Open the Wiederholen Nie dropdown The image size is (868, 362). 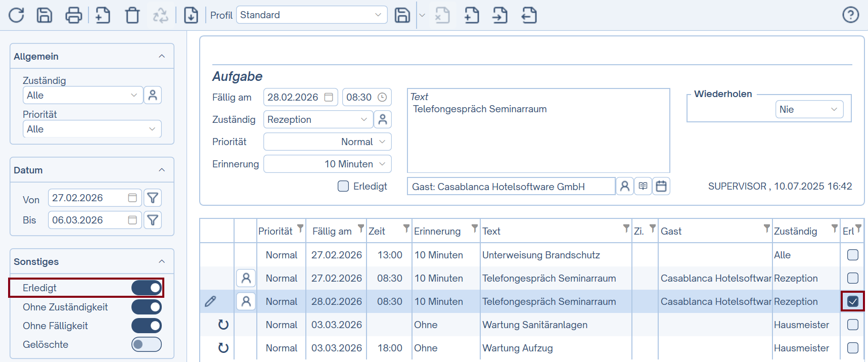pyautogui.click(x=809, y=109)
